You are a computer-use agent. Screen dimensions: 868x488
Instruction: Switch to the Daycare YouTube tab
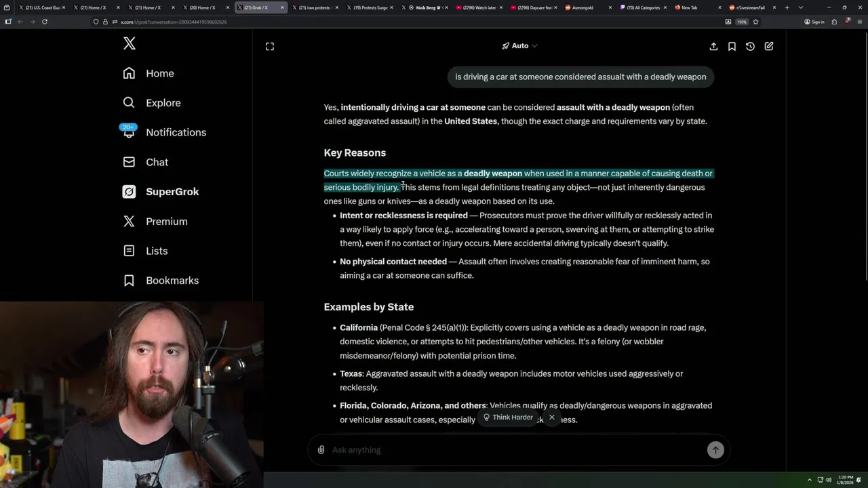coord(532,7)
